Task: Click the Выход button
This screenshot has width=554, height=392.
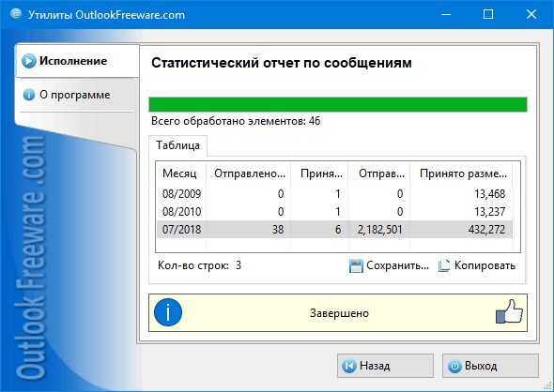Action: tap(490, 366)
